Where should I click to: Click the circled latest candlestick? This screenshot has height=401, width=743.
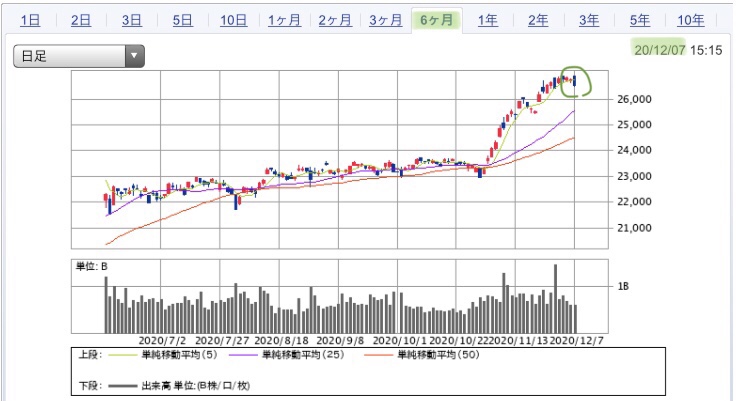(x=575, y=81)
